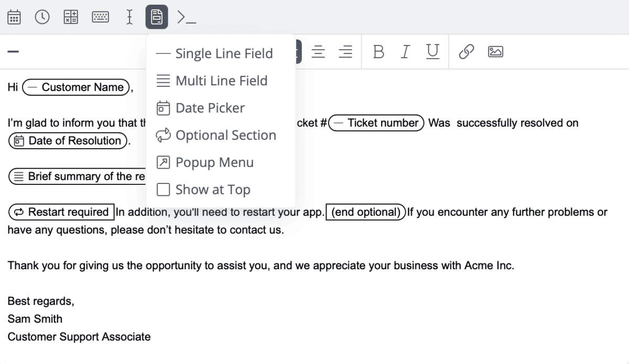The height and width of the screenshot is (364, 629).
Task: Click the keyboard key macro icon
Action: point(100,17)
